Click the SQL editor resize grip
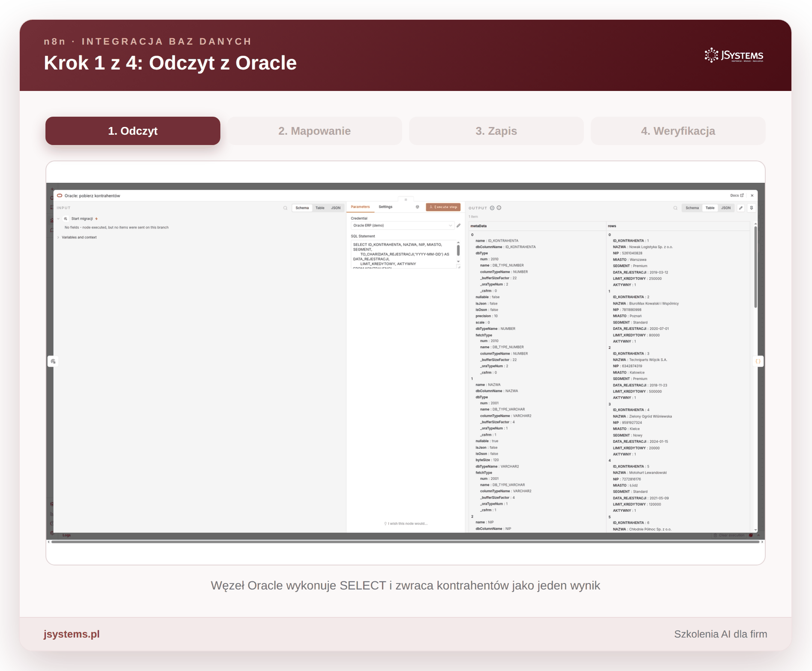812x671 pixels. (x=459, y=266)
